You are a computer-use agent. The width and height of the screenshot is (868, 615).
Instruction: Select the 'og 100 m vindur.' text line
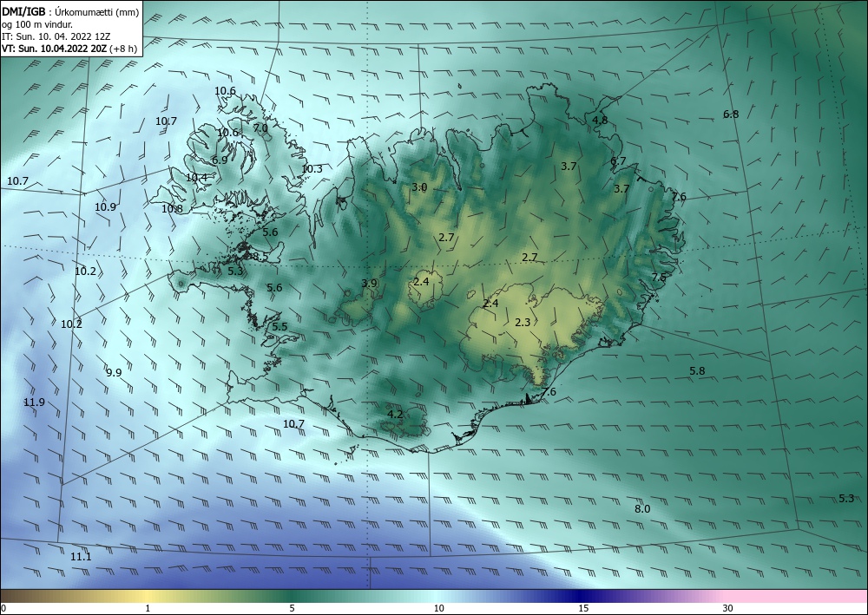pyautogui.click(x=37, y=24)
